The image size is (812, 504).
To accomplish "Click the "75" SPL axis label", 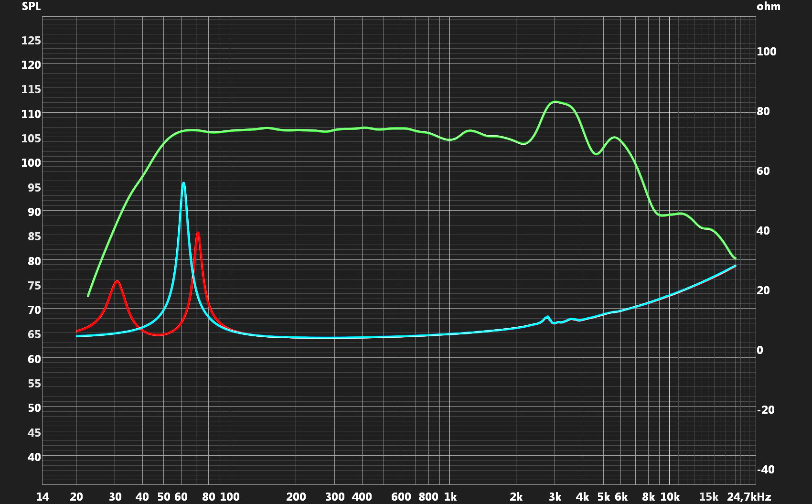I will tap(34, 286).
